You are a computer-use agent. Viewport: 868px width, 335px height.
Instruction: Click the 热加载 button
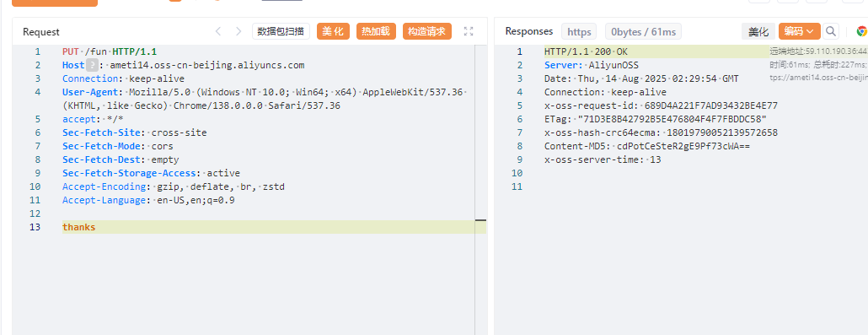376,31
